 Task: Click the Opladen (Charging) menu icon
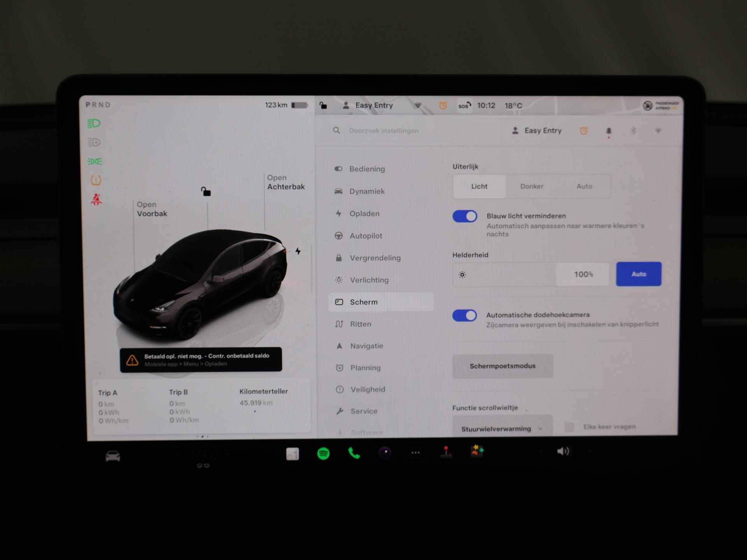(x=339, y=213)
